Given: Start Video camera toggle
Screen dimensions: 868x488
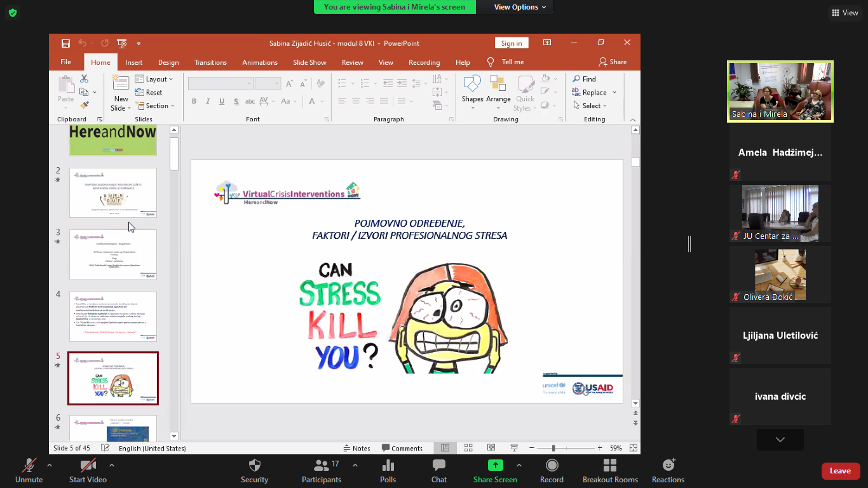Looking at the screenshot, I should pos(88,465).
